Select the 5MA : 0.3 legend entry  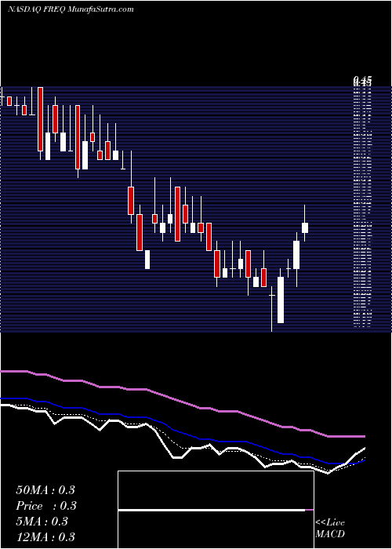click(x=42, y=522)
